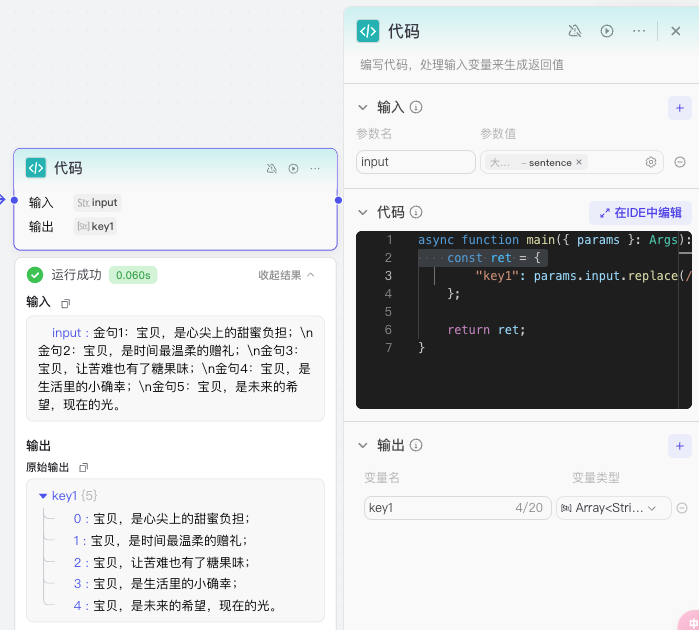Run the node with the panel play icon
The width and height of the screenshot is (699, 630).
point(607,31)
